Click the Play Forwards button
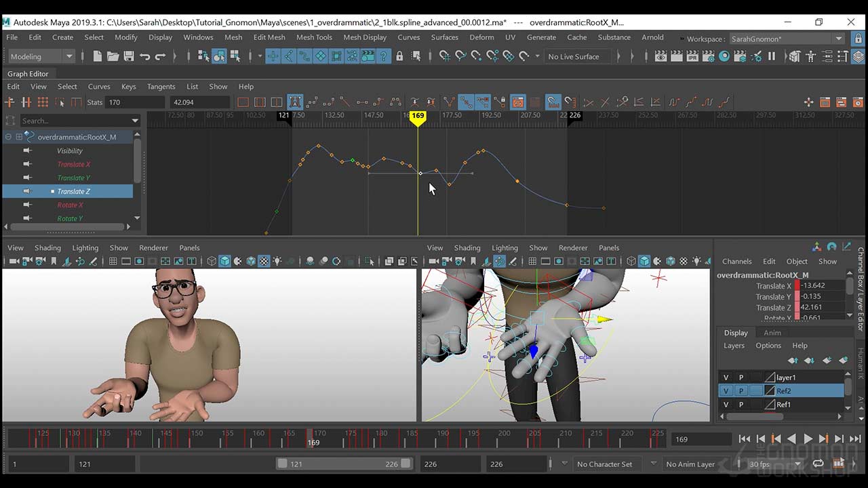 [808, 439]
